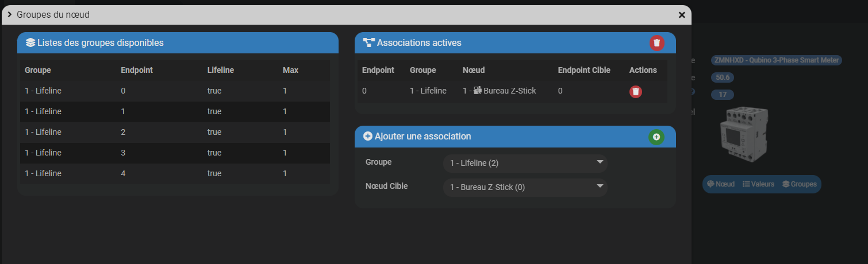Viewport: 868px width, 264px height.
Task: Click the Max column header in groups list
Action: [x=290, y=70]
